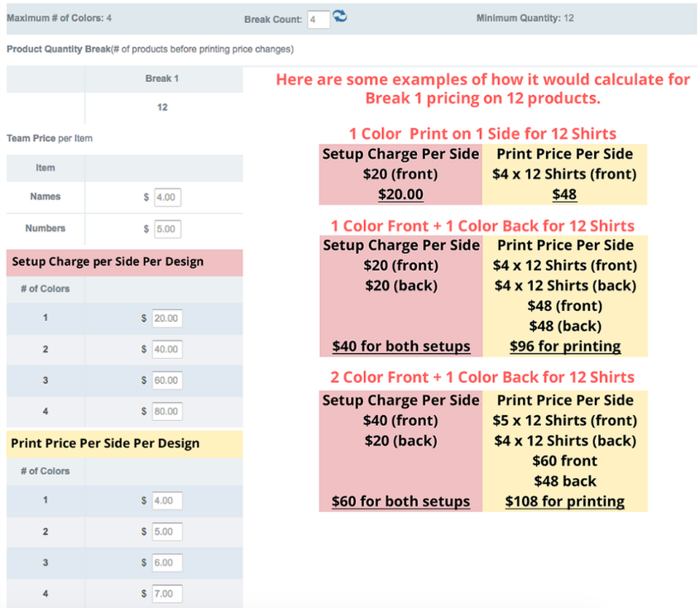Click the underlined $20.00 setup total
Screen dimensions: 700x608
tap(400, 194)
